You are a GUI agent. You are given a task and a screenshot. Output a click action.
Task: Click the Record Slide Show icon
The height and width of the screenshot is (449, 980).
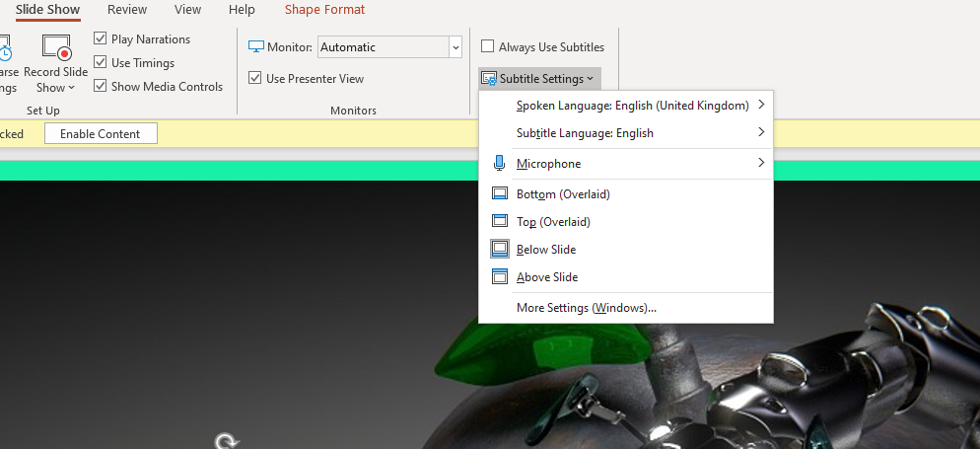(55, 47)
